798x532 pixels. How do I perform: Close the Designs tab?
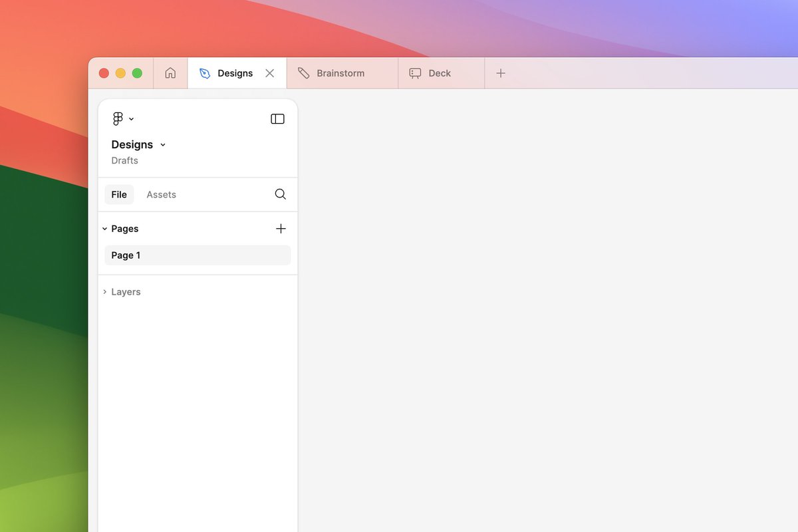tap(269, 73)
